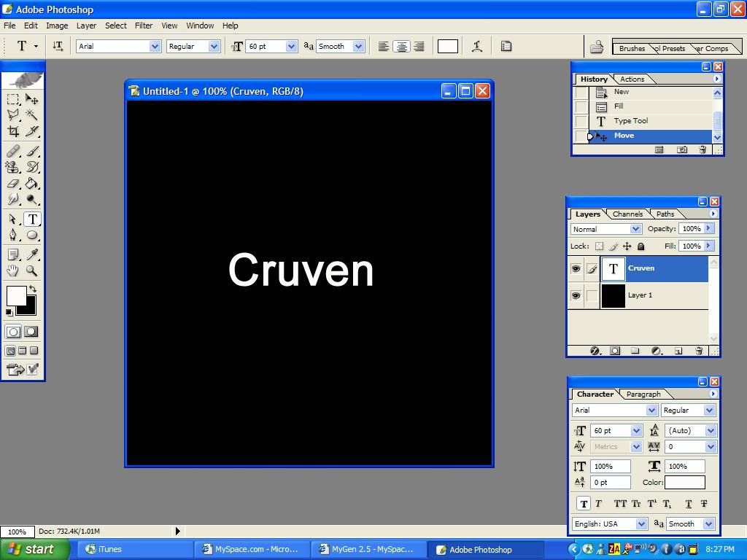The width and height of the screenshot is (747, 560).
Task: Select the Crop tool
Action: [x=13, y=131]
